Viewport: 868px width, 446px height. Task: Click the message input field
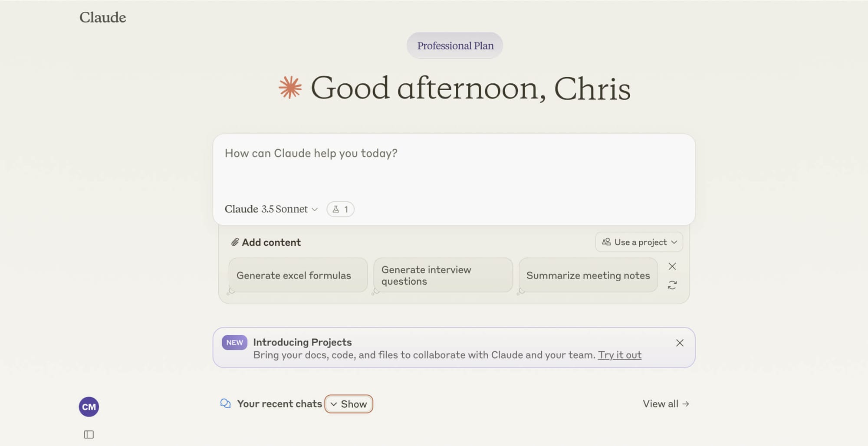tap(434, 169)
